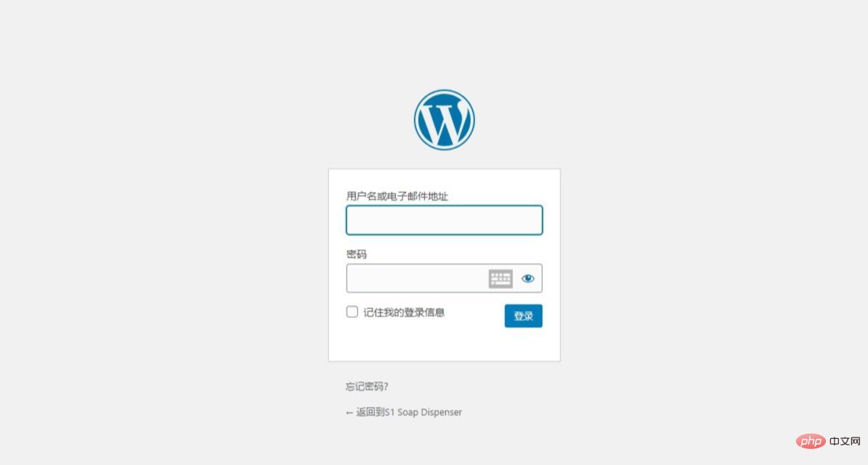Click the left arrow before 返回到S1 Soap Dispenser
Screen dimensions: 868x465
[x=349, y=413]
